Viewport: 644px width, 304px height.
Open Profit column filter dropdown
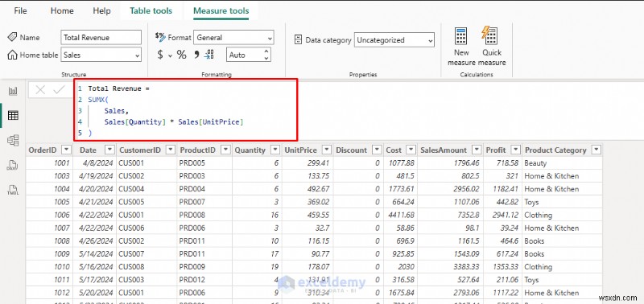point(515,150)
